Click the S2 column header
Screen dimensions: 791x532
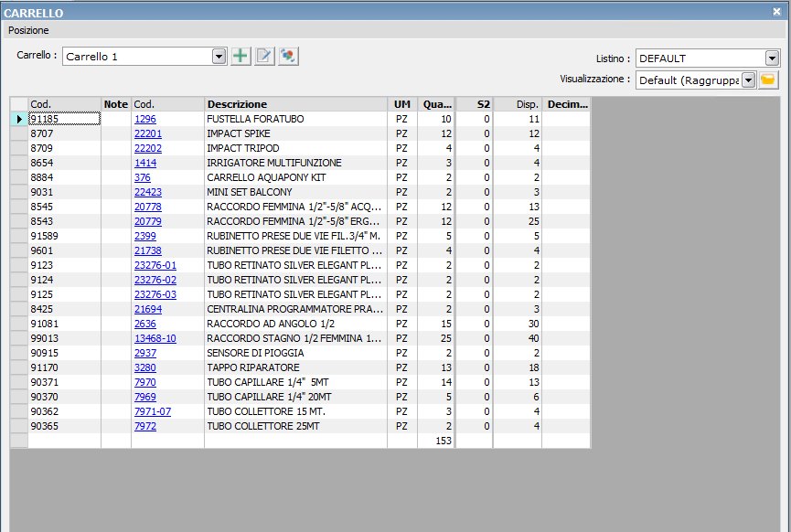(475, 104)
